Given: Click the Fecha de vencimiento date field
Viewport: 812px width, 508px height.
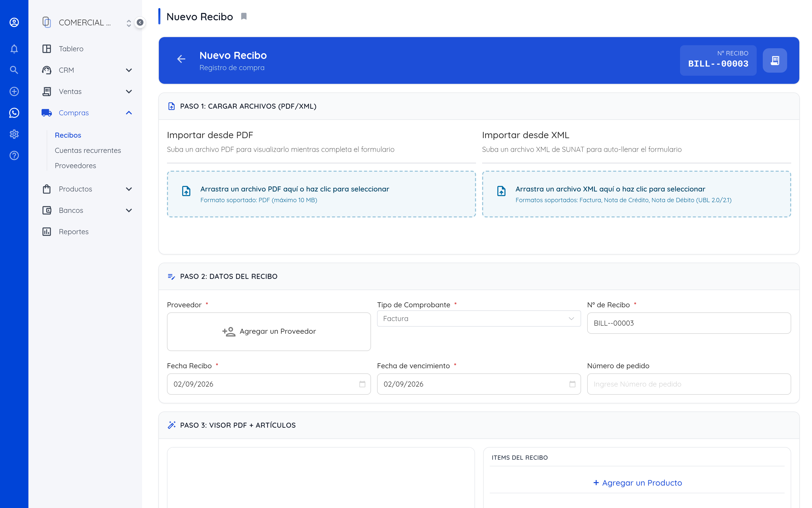Looking at the screenshot, I should pos(479,384).
